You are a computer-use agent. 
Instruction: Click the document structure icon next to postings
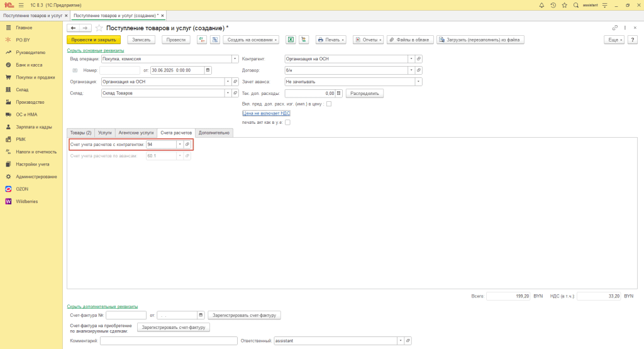tap(215, 40)
